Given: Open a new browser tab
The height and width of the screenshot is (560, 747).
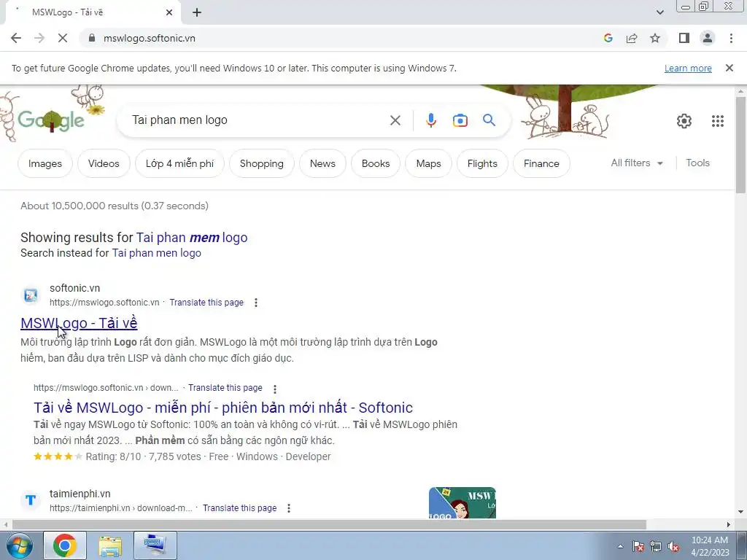Looking at the screenshot, I should 197,12.
